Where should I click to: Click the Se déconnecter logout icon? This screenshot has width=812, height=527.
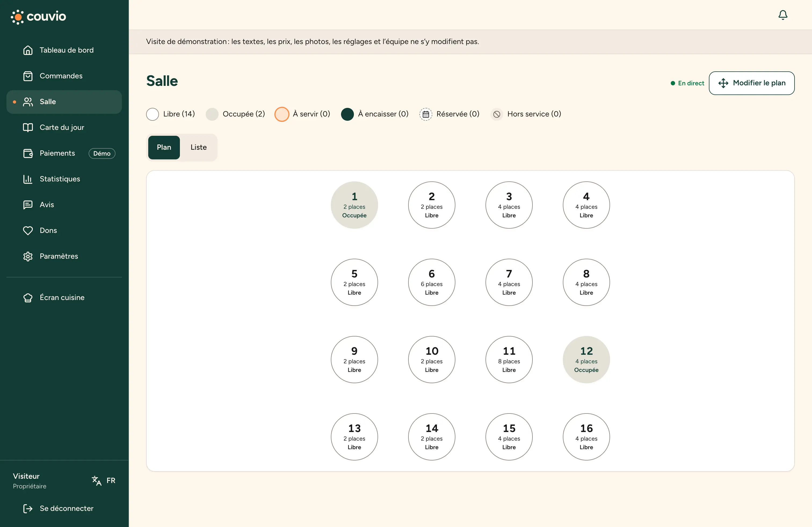[x=28, y=508]
